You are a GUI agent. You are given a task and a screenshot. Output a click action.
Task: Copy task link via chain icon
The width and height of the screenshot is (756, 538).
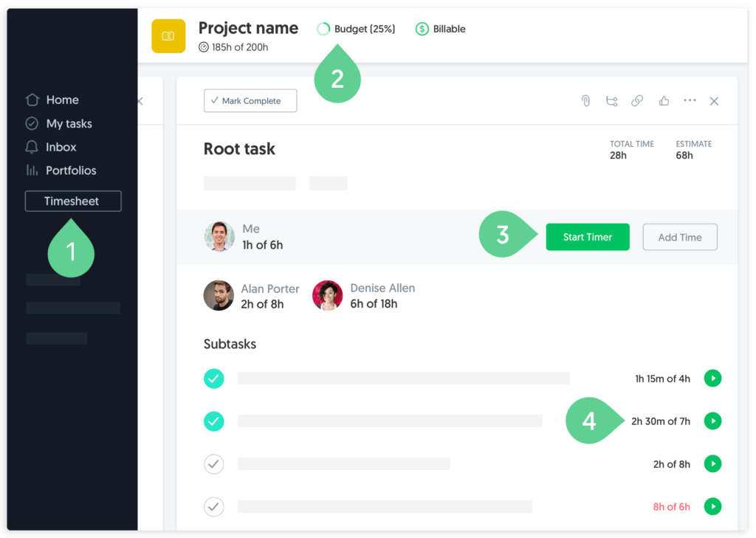637,101
